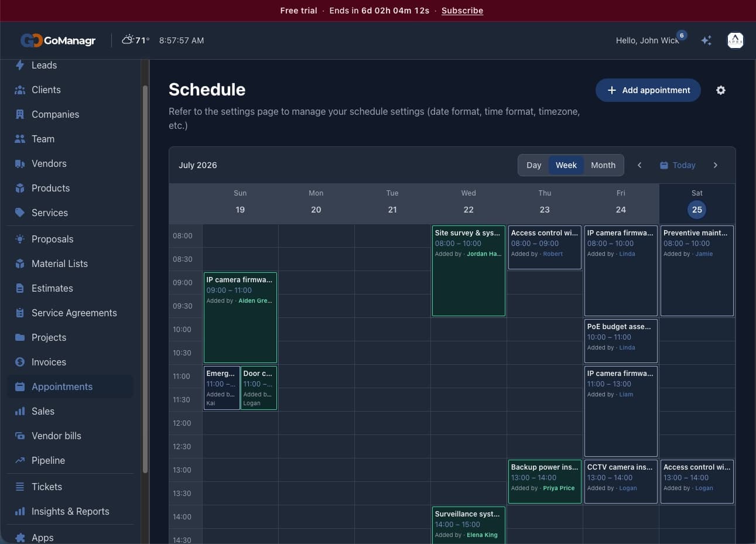Click the Companies building icon
This screenshot has width=756, height=544.
coord(20,114)
